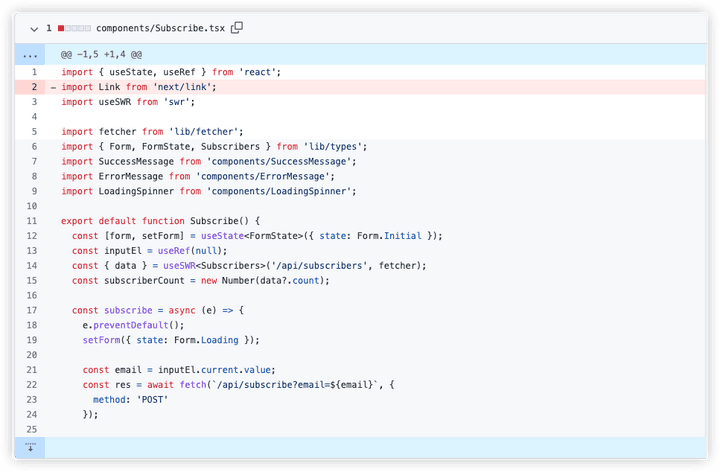Expand hidden lines below line 25

30,446
